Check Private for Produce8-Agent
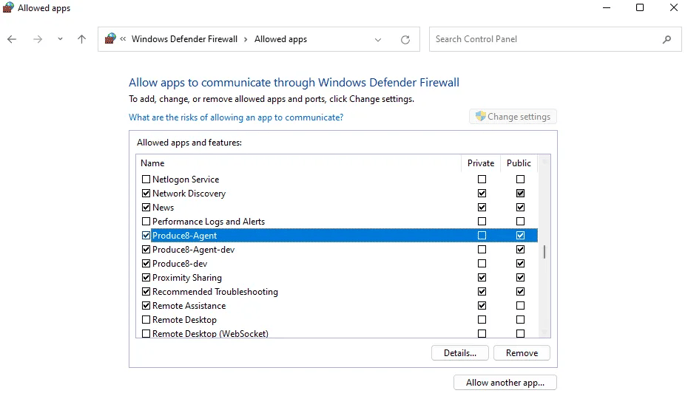Screen dimensions: 688x396 pyautogui.click(x=482, y=235)
